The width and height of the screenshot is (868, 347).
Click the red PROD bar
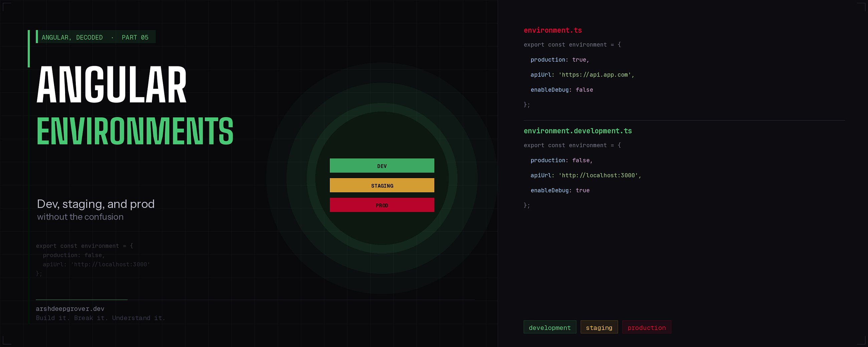pos(382,205)
